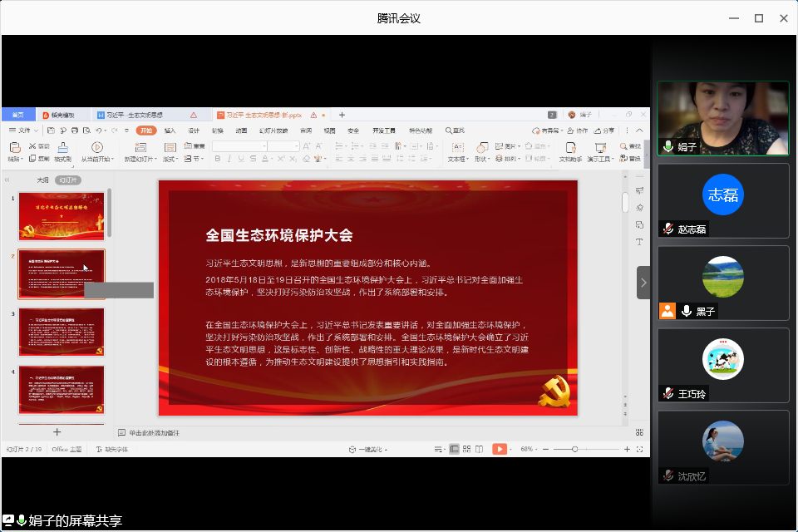Open the font name combo box
The image size is (798, 532).
[239, 146]
